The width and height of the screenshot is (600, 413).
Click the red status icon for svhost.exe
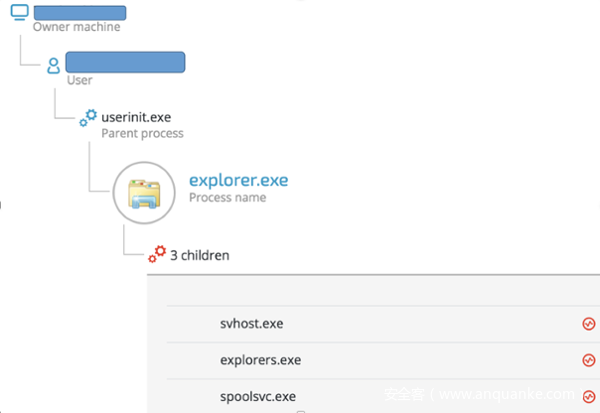click(588, 324)
